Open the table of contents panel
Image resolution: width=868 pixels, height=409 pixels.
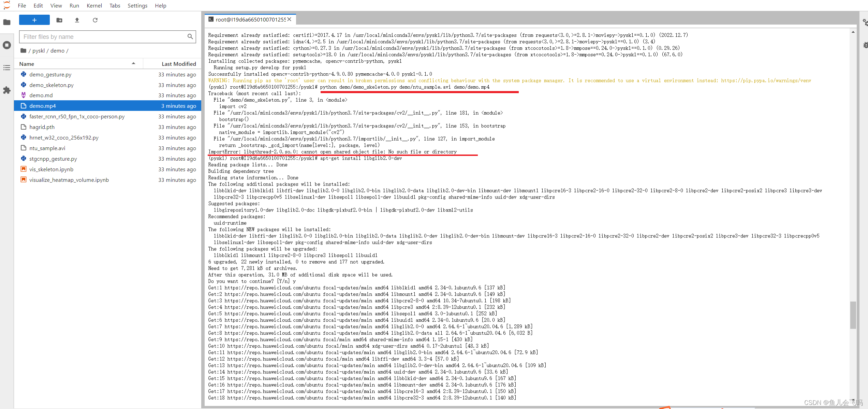(7, 68)
